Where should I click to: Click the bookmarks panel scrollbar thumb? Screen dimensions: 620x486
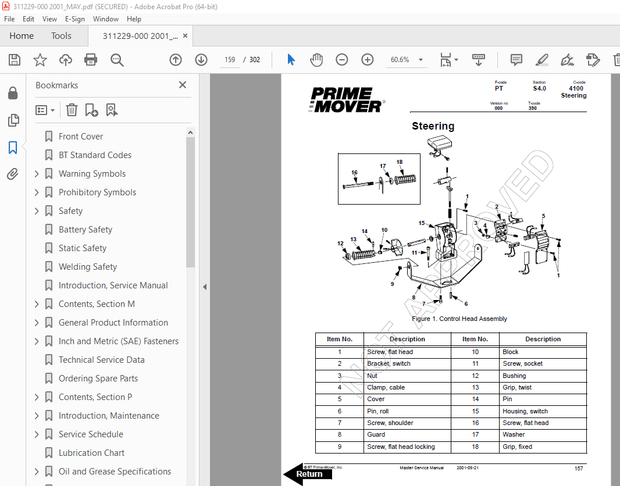[x=190, y=202]
